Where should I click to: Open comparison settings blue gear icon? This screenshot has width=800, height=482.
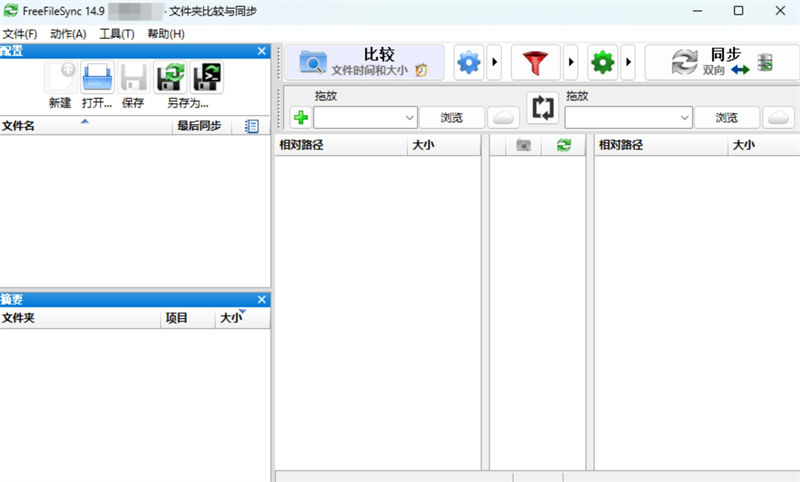[468, 63]
